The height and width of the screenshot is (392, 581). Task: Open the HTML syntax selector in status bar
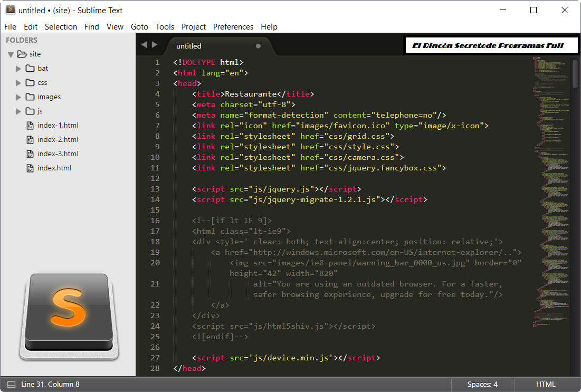click(546, 384)
